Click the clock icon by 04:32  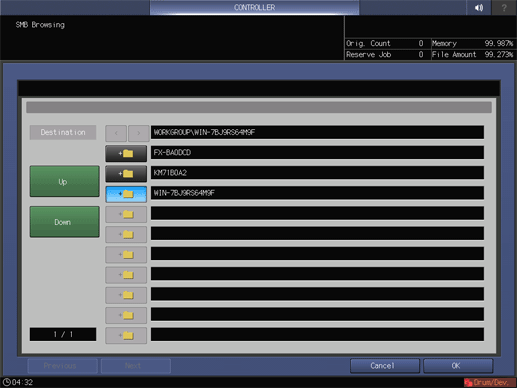[6, 382]
